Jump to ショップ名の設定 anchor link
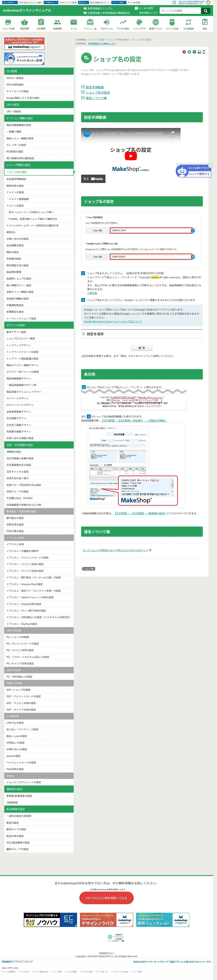The width and height of the screenshot is (217, 980). [98, 92]
